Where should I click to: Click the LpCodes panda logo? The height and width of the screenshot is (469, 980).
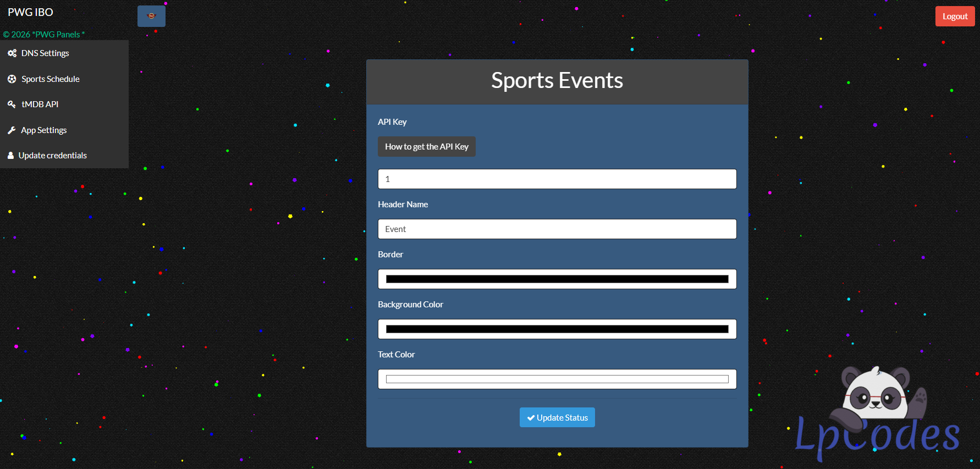[878, 415]
